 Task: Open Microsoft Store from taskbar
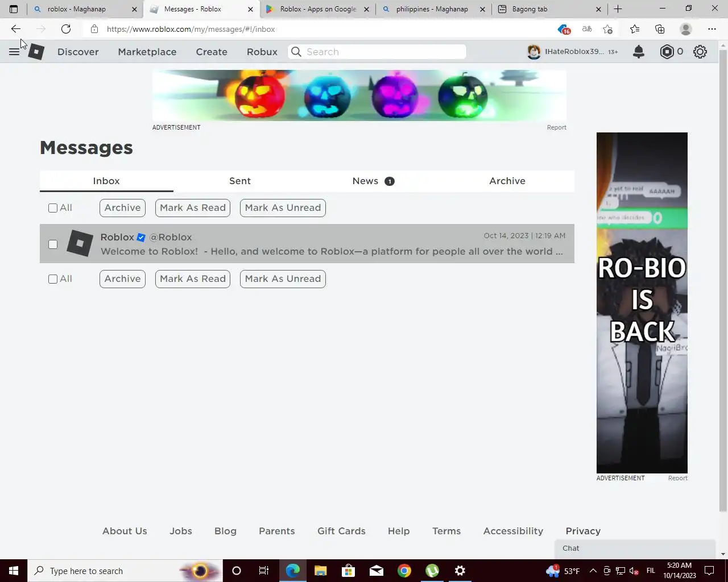pyautogui.click(x=349, y=571)
